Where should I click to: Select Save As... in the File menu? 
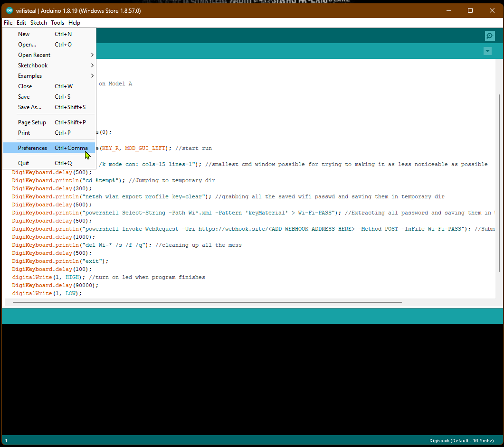49,107
